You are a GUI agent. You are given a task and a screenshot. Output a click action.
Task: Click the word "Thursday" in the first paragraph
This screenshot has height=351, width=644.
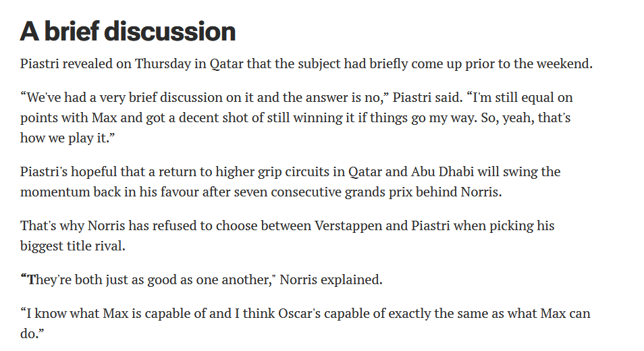[x=161, y=64]
